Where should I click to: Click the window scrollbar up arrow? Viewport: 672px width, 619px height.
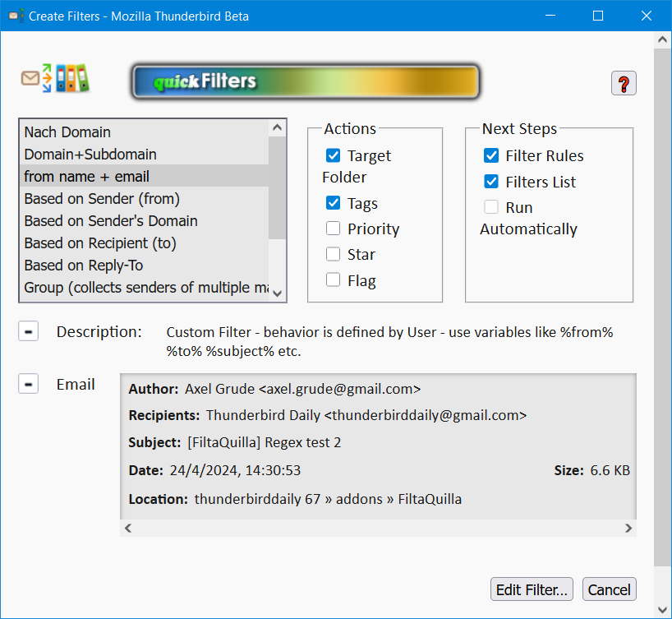(662, 39)
